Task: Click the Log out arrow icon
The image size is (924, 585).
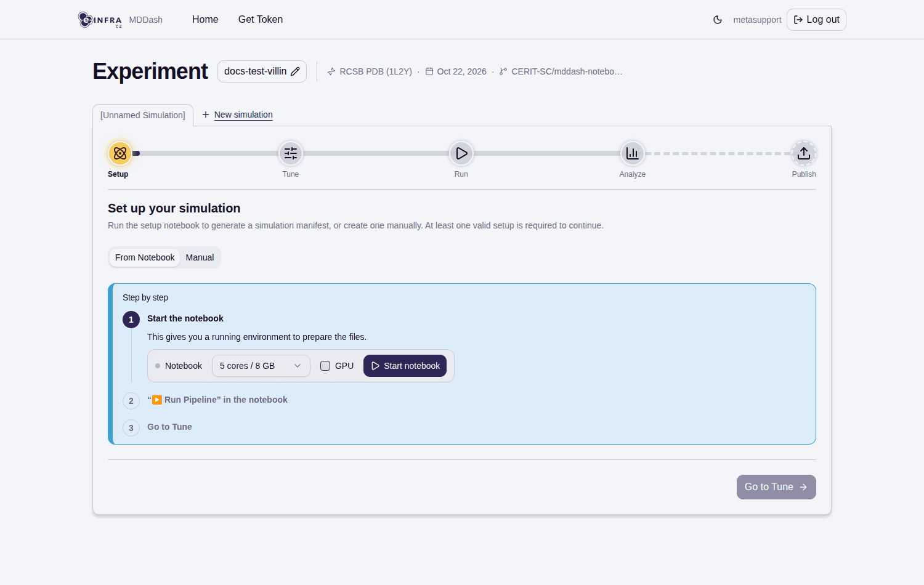Action: point(798,20)
